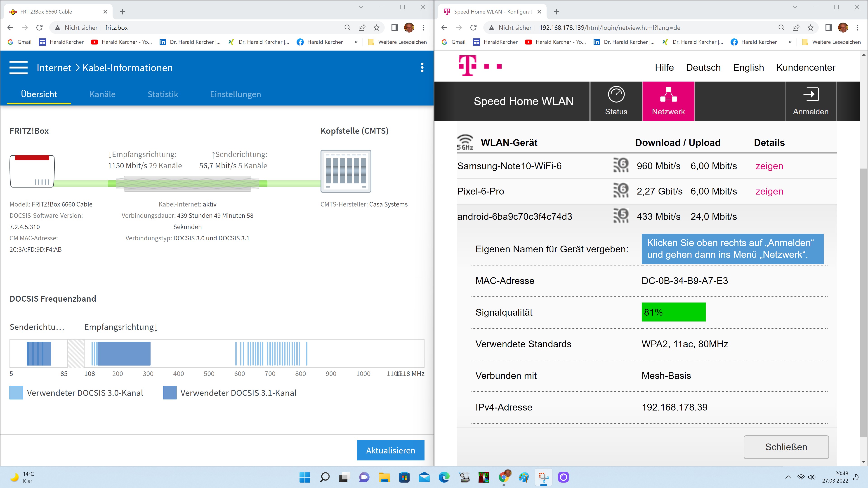Open Windows Start menu

coord(305,477)
